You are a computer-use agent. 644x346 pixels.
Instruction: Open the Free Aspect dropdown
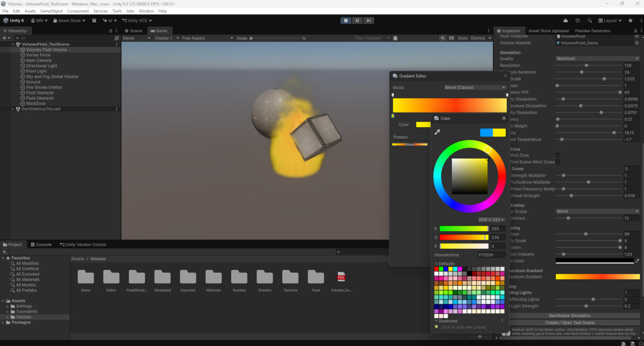click(x=207, y=38)
